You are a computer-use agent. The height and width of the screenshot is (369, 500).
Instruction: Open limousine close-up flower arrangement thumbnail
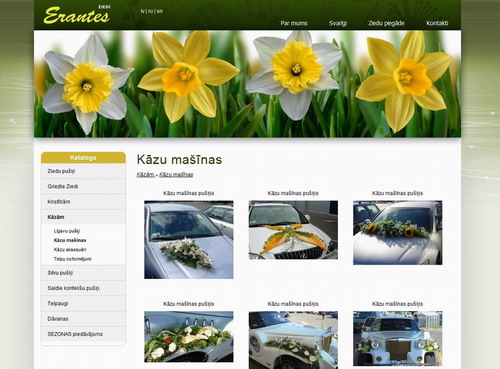tap(189, 337)
